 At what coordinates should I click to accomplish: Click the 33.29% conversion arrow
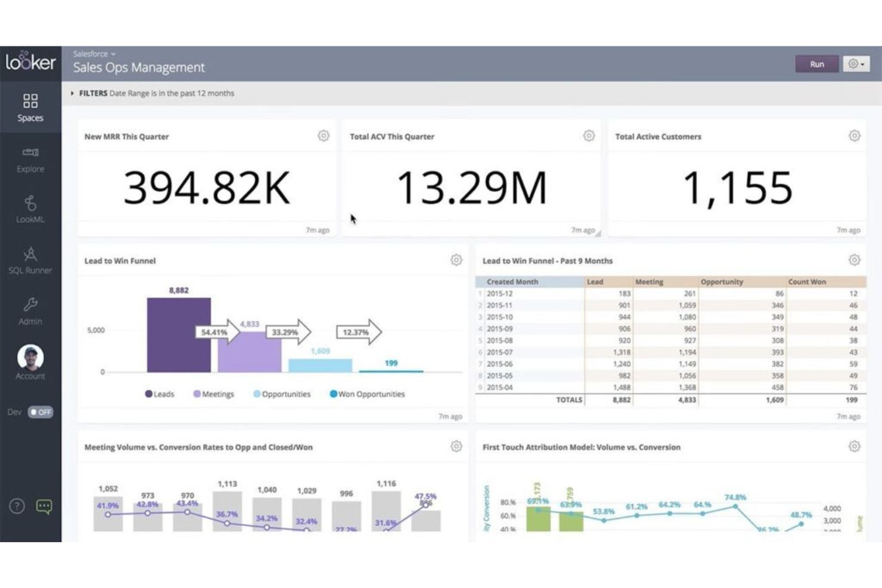pyautogui.click(x=288, y=332)
